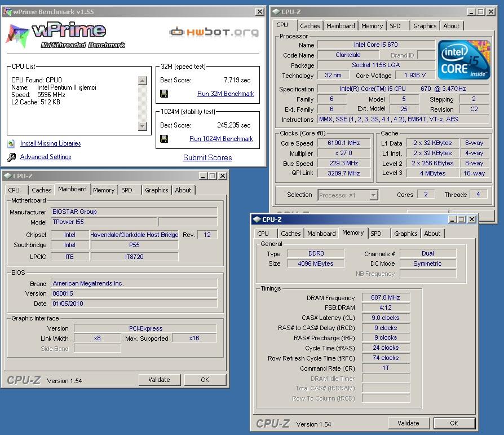Select About tab in Mainboard window
This screenshot has width=504, height=435.
tap(183, 190)
